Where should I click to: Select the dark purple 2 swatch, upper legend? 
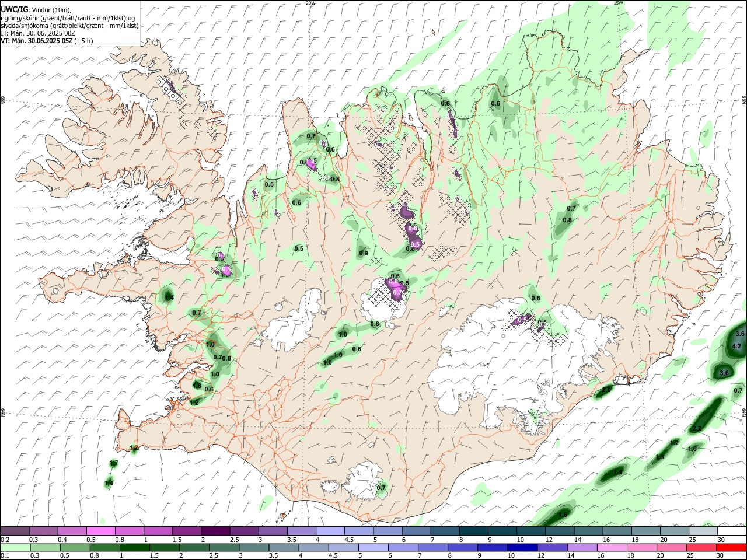[x=215, y=531]
